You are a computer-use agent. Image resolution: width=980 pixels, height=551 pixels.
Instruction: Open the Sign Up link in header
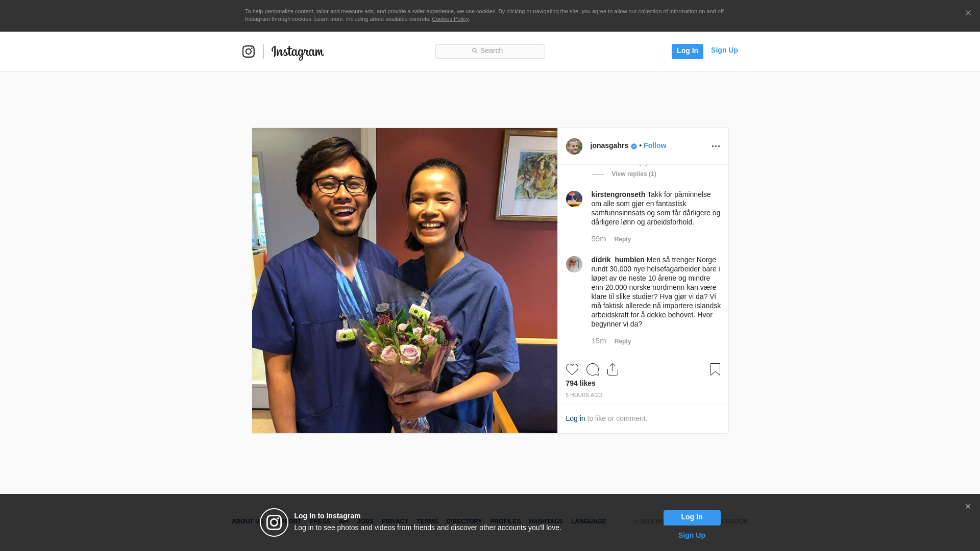coord(724,50)
